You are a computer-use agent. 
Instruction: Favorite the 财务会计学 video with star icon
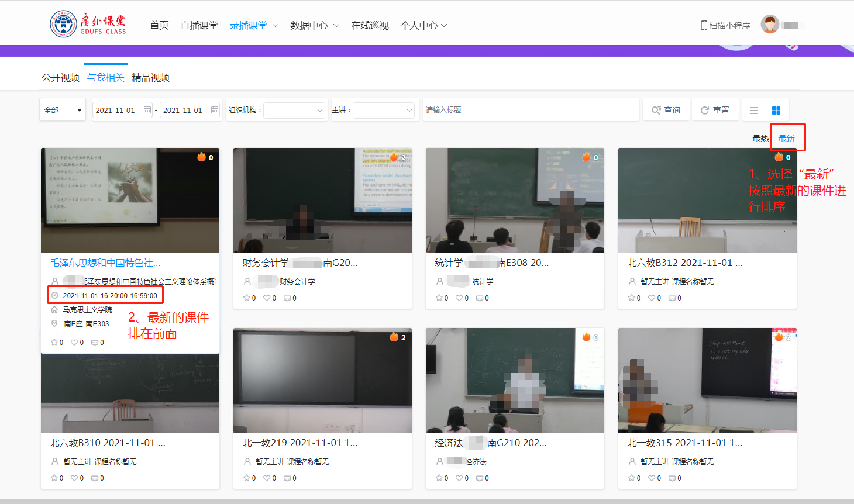247,298
